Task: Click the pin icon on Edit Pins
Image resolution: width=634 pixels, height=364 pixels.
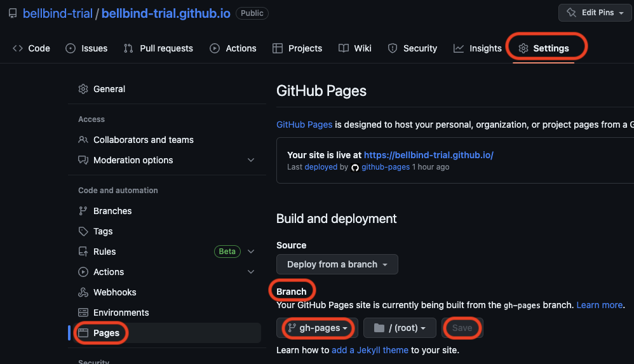Action: coord(571,13)
